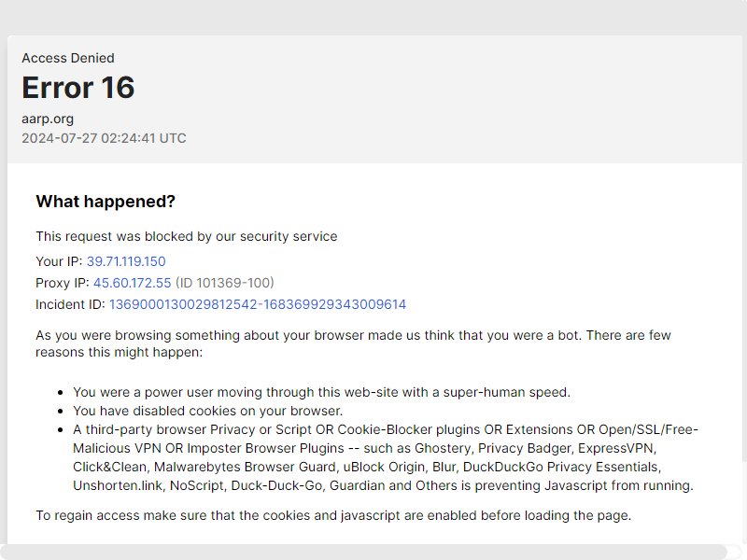Click the Proxy IP 45.60.172.55

pyautogui.click(x=132, y=283)
